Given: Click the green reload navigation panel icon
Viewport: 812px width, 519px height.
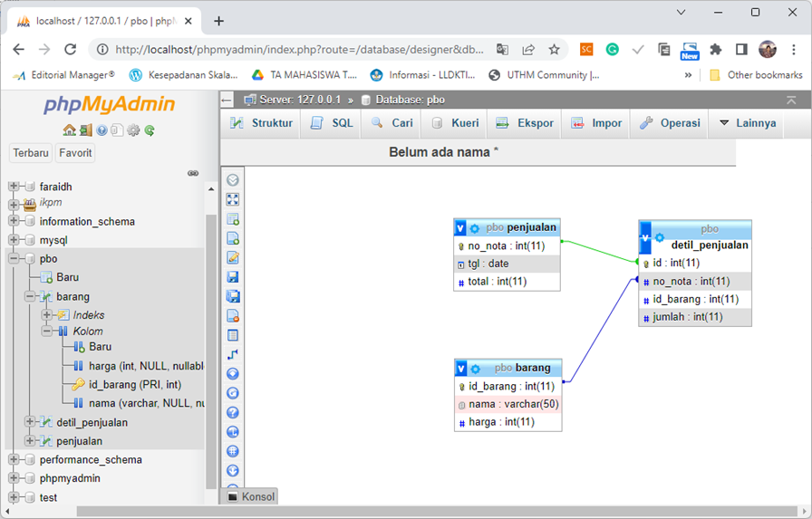Looking at the screenshot, I should tap(150, 130).
